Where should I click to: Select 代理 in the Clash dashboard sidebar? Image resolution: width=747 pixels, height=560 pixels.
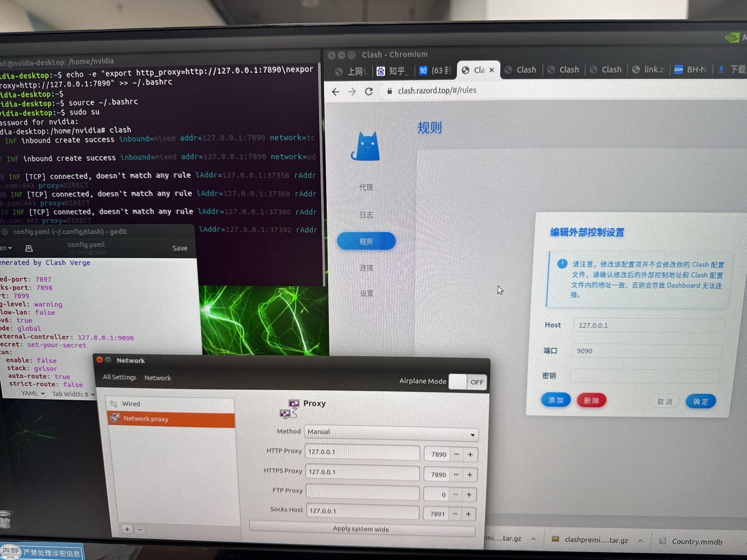pyautogui.click(x=366, y=187)
